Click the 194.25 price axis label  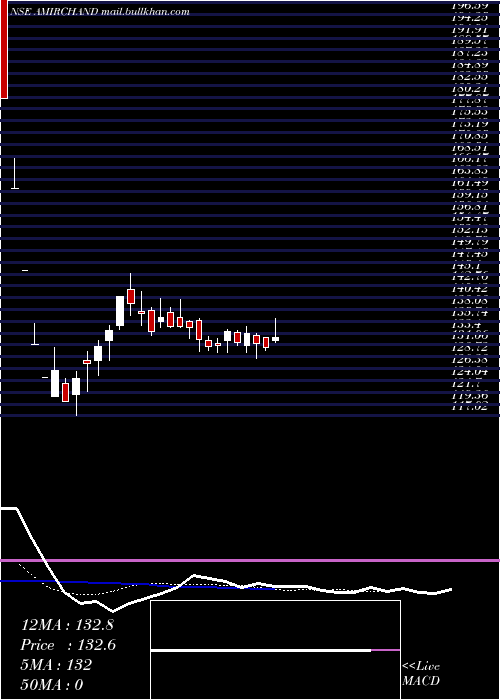pyautogui.click(x=469, y=18)
